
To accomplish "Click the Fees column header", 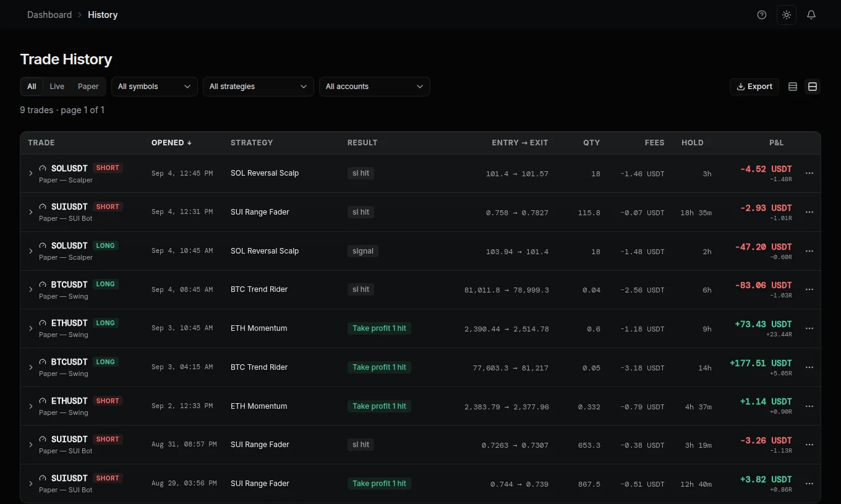I will pyautogui.click(x=655, y=143).
